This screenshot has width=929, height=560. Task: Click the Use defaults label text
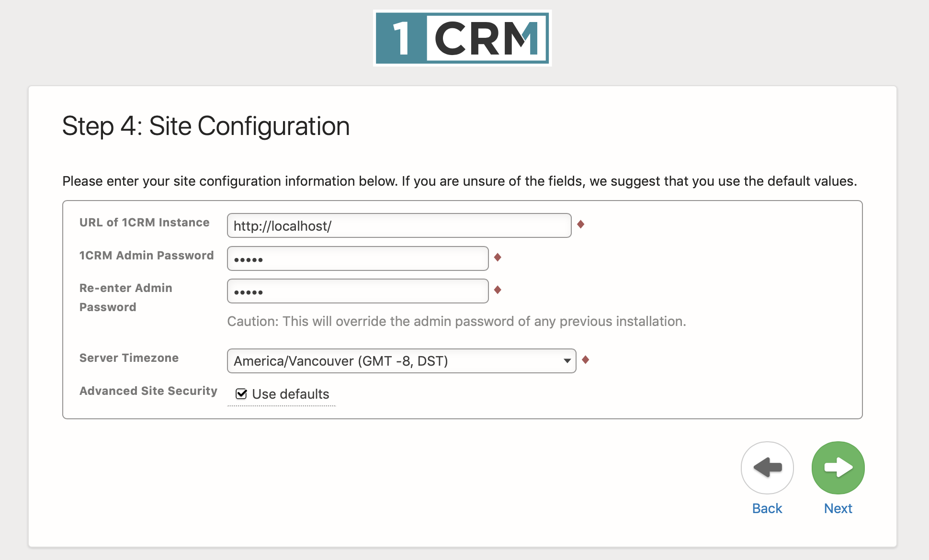click(291, 394)
